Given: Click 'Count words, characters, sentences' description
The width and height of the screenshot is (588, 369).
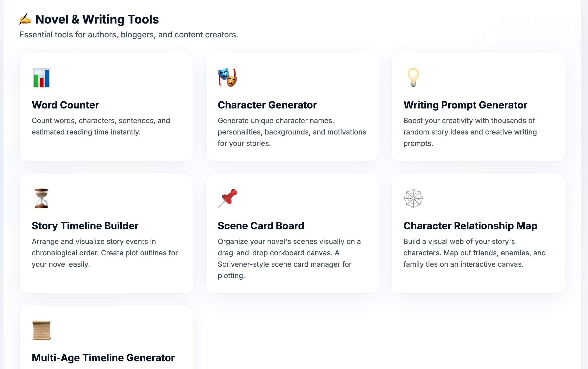Looking at the screenshot, I should point(101,126).
